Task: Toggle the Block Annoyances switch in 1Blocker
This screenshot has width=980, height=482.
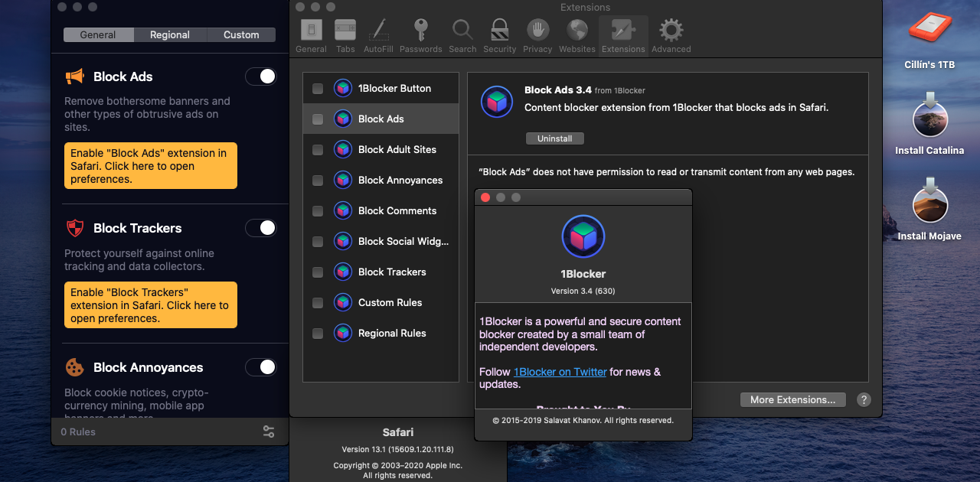Action: pyautogui.click(x=261, y=367)
